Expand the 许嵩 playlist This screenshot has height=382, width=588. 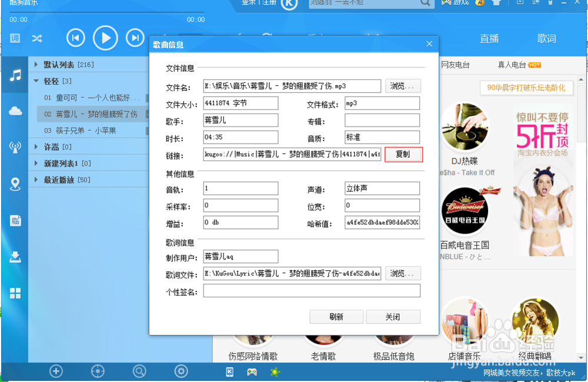point(36,147)
